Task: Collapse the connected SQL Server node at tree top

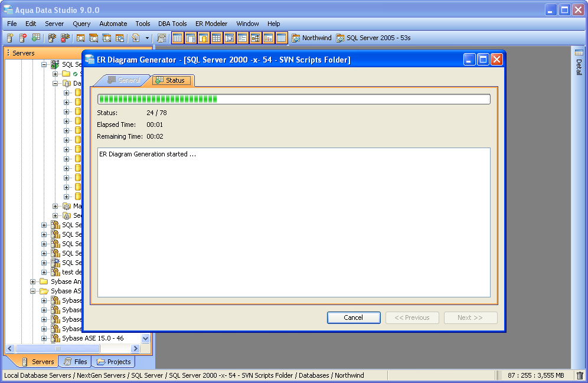Action: [x=44, y=64]
